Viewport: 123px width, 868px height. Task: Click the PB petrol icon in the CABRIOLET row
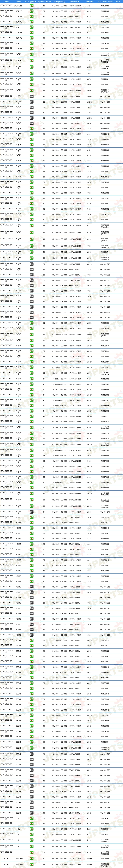(x=31, y=6)
